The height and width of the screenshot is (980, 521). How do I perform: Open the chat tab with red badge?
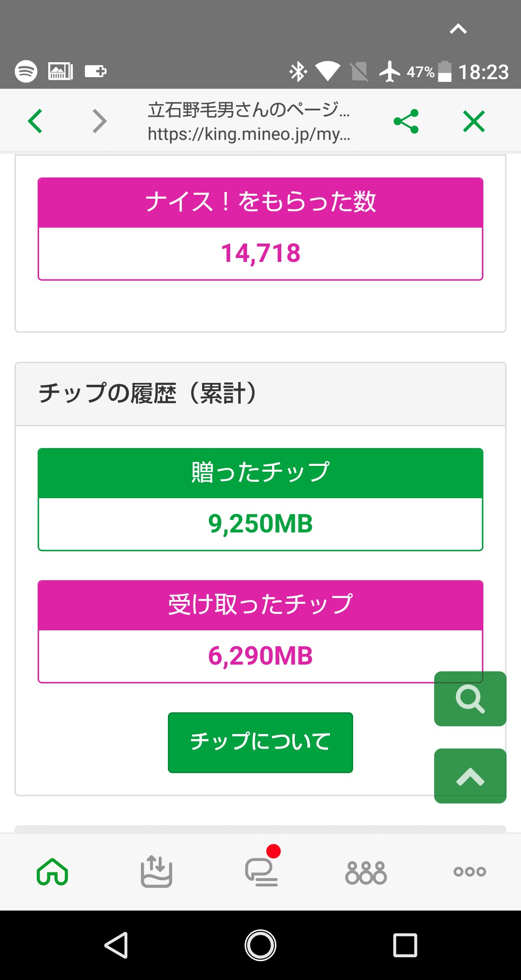pyautogui.click(x=261, y=871)
